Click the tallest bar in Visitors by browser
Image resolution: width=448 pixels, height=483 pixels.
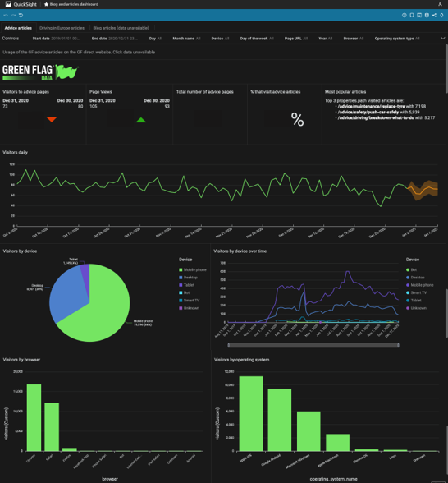(34, 417)
